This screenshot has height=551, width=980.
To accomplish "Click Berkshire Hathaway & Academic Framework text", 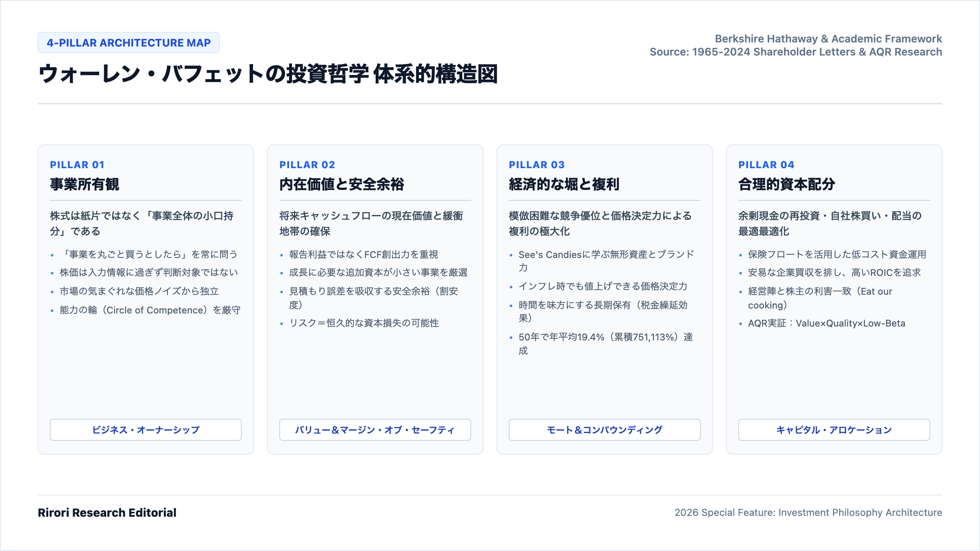I will pyautogui.click(x=829, y=39).
